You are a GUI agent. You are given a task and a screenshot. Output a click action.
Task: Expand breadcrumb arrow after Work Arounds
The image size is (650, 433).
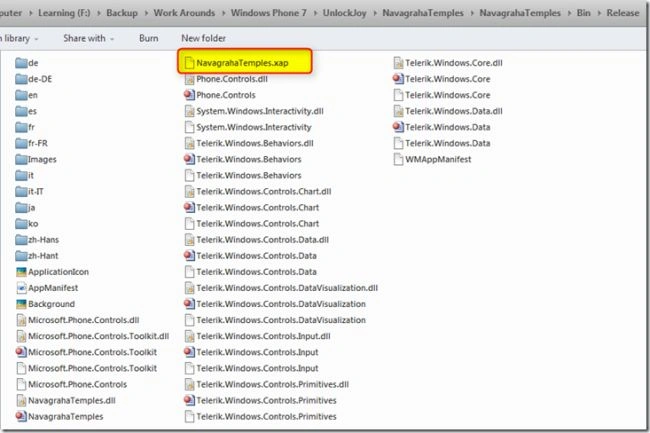pyautogui.click(x=223, y=13)
